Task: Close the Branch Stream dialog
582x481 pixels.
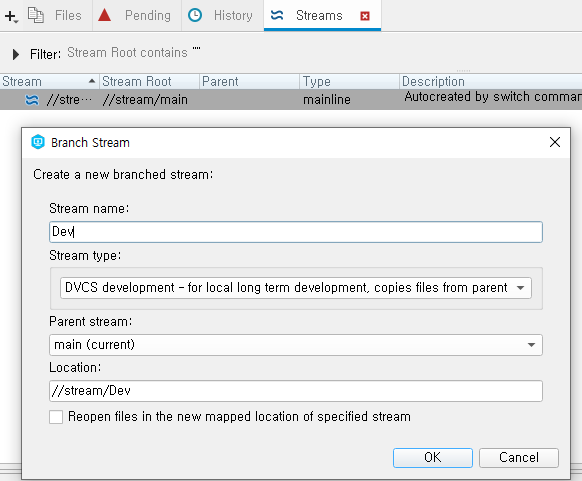Action: 555,142
